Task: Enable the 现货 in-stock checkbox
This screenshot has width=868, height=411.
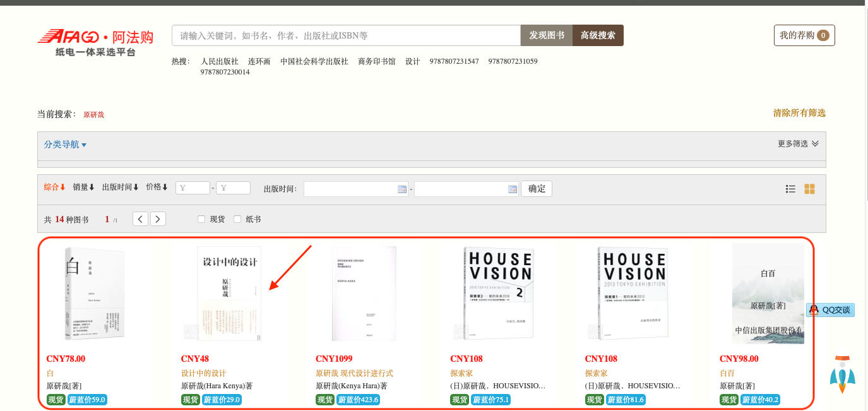Action: (201, 219)
